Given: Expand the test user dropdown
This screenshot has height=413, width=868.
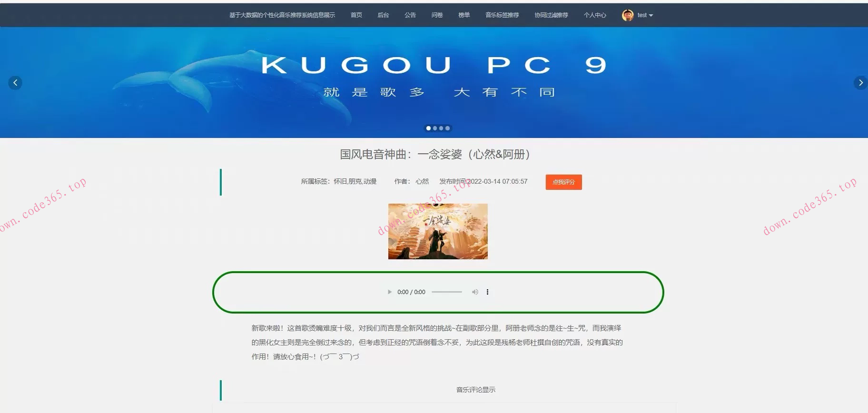Looking at the screenshot, I should tap(645, 15).
